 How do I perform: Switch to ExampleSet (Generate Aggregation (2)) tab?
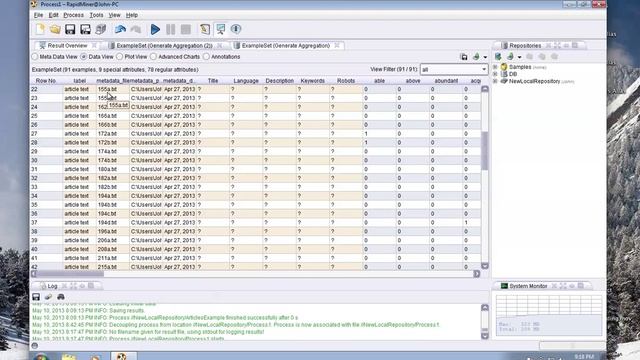click(164, 45)
